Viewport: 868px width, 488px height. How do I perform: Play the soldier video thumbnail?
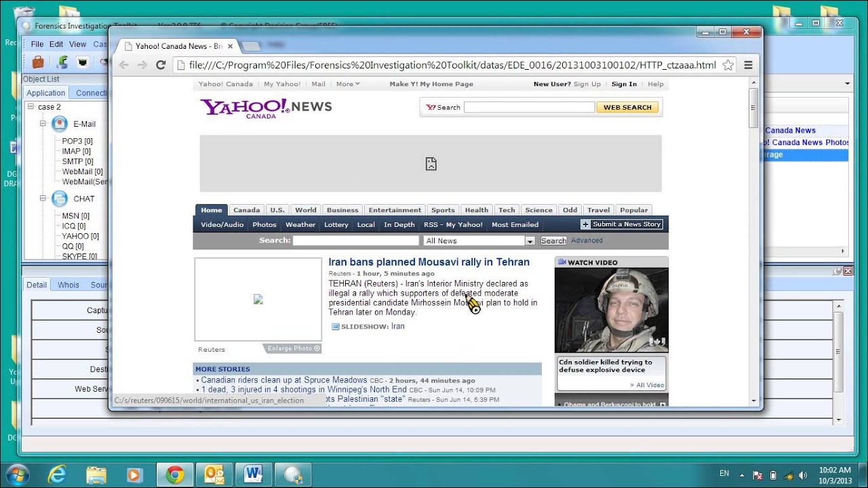612,310
